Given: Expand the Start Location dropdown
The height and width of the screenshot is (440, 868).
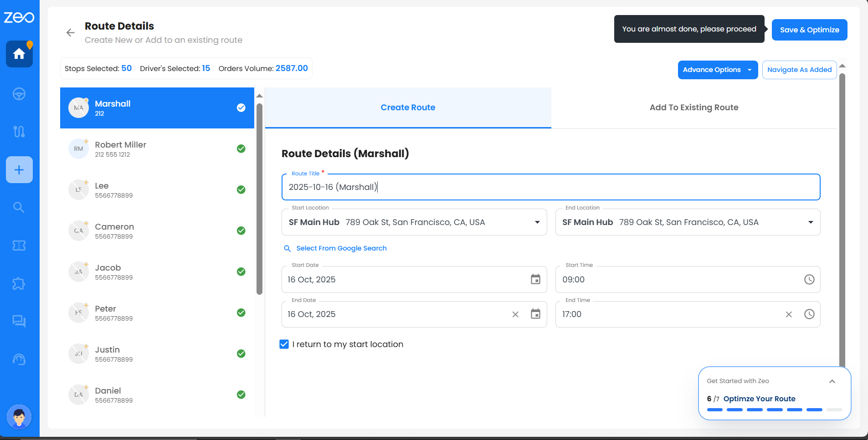Looking at the screenshot, I should tap(537, 222).
